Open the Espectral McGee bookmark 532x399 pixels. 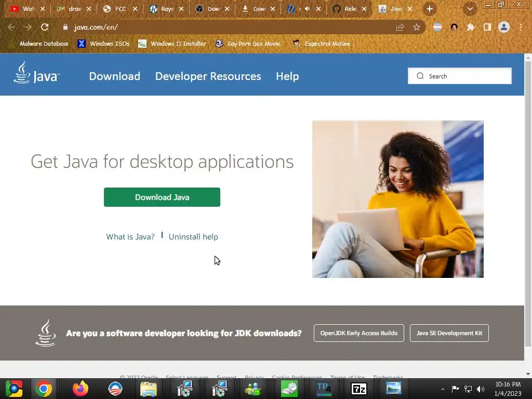click(x=321, y=44)
